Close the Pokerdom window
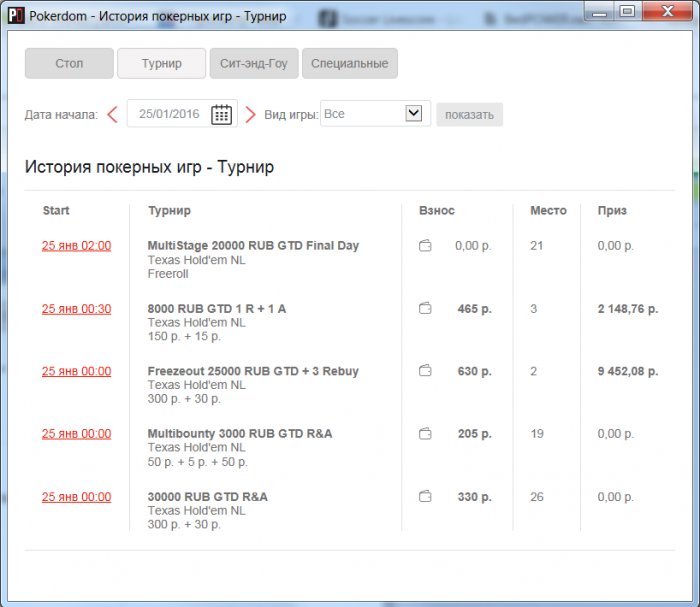The image size is (700, 607). coord(667,12)
